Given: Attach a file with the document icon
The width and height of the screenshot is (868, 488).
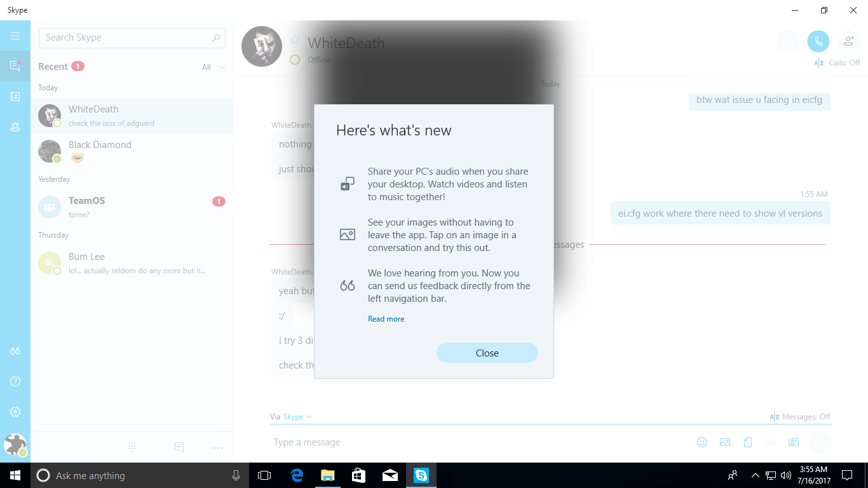Looking at the screenshot, I should 748,442.
